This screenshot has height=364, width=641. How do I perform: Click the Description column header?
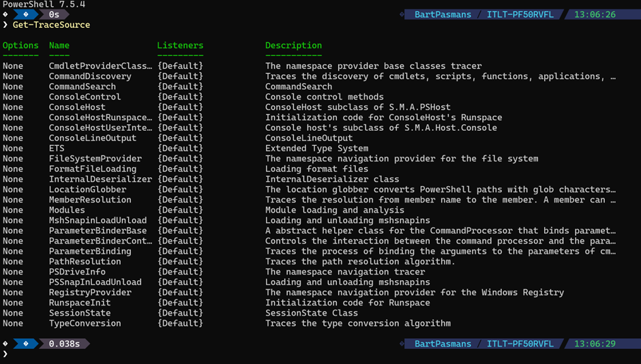293,46
